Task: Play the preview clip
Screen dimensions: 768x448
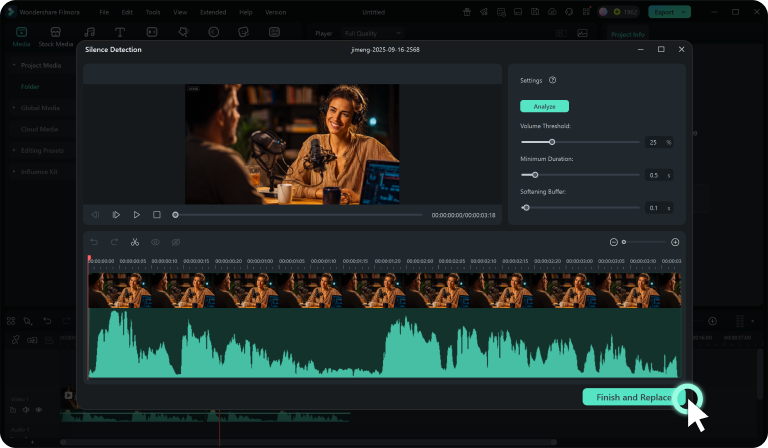Action: [x=137, y=215]
